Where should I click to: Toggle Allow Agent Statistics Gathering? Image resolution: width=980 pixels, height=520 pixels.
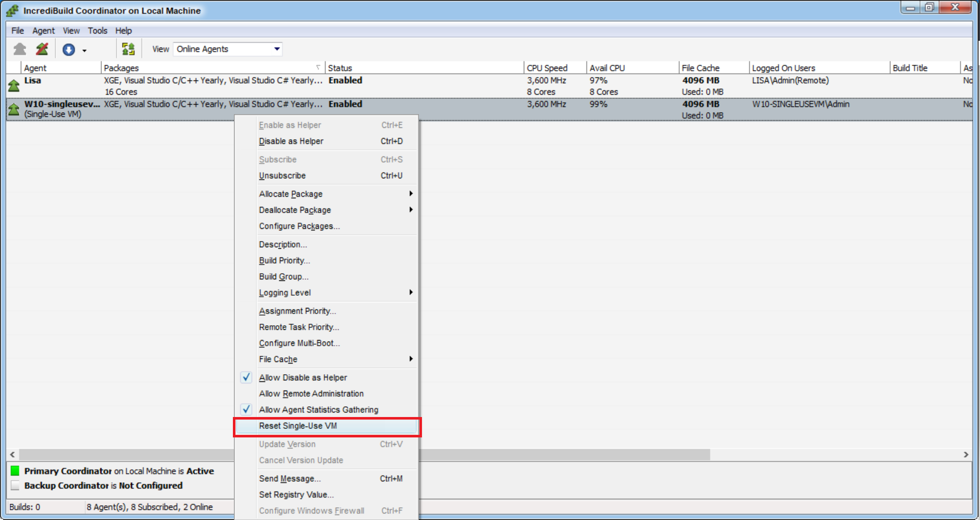click(326, 409)
